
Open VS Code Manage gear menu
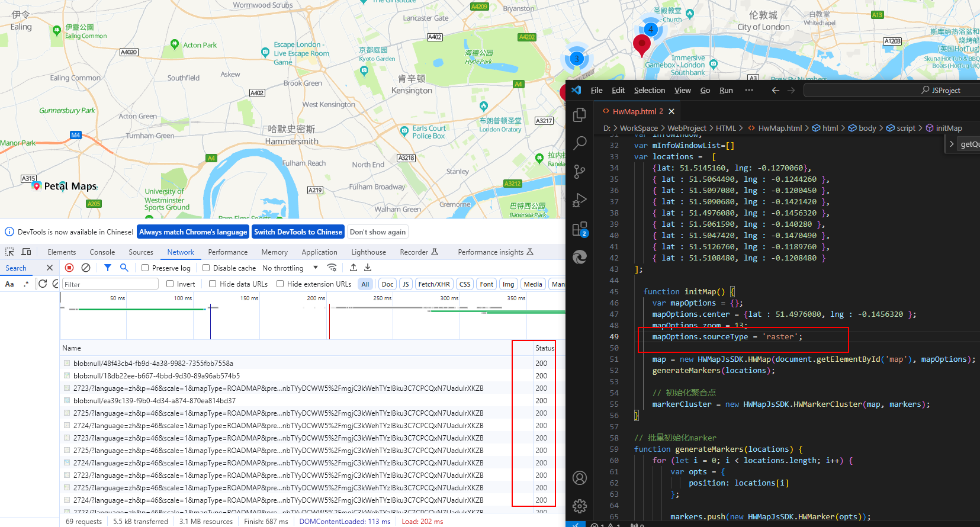(x=580, y=506)
